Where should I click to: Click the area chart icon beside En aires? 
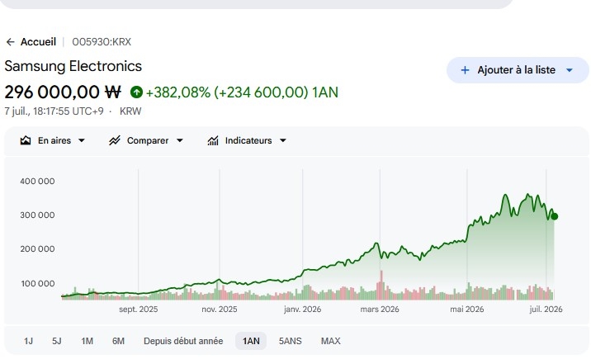pos(26,140)
